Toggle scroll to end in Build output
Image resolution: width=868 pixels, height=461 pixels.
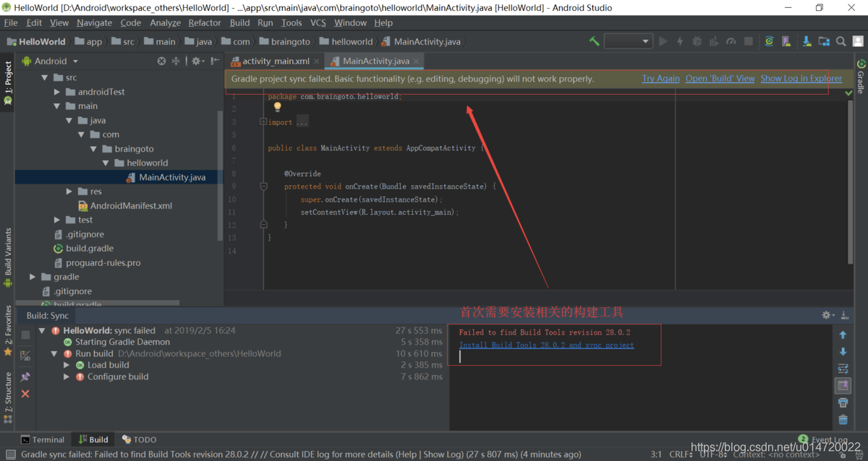(x=843, y=386)
